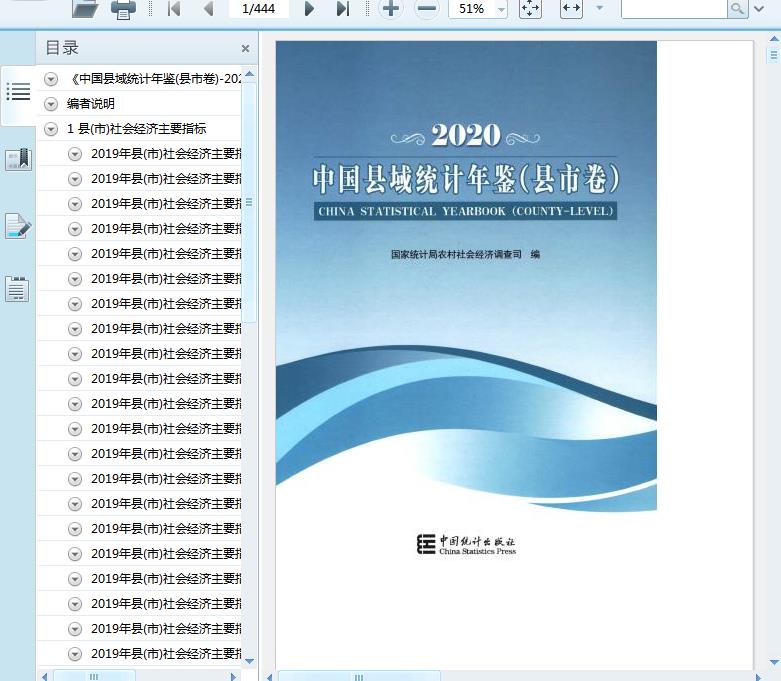Open the notes list sidebar tab
The image size is (781, 681).
click(x=17, y=289)
